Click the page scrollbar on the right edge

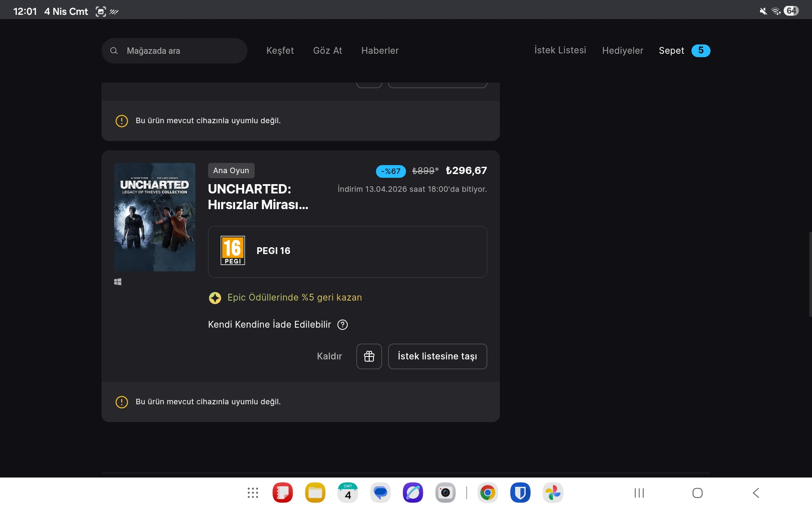tap(810, 274)
